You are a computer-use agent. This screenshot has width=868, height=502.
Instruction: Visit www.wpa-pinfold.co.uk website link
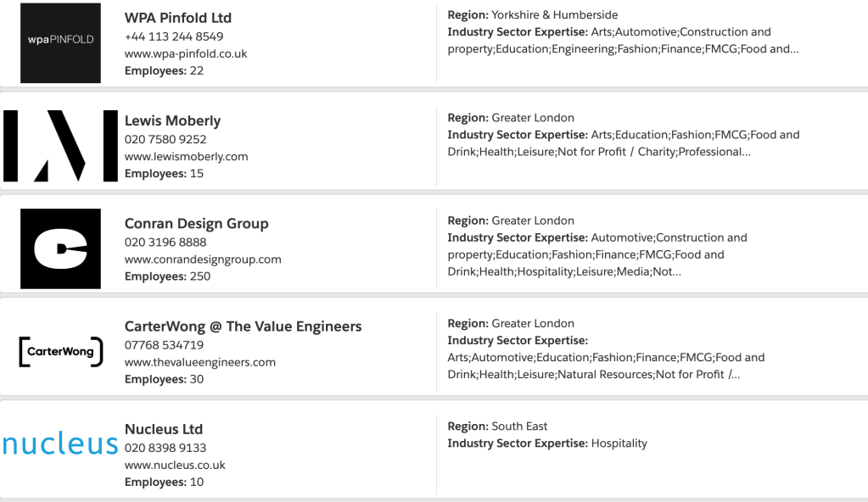point(186,53)
